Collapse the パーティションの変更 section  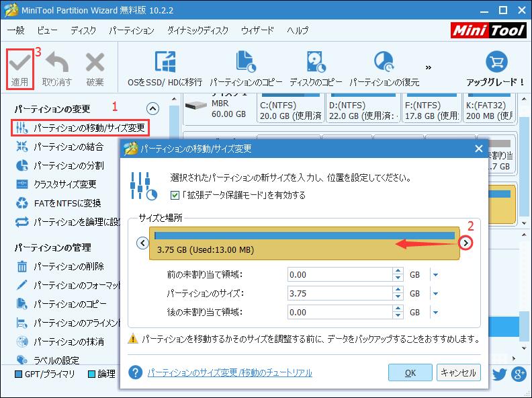[152, 108]
